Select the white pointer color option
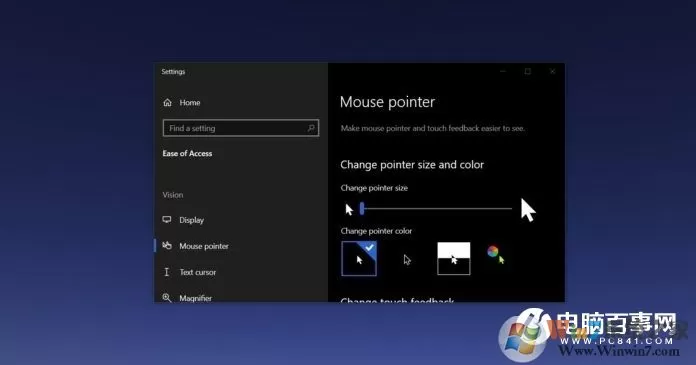This screenshot has width=696, height=365. coord(359,258)
